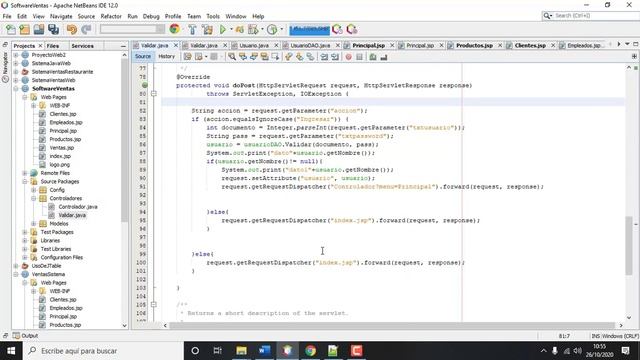
Task: Click the Chrome browser selector icon in toolbar
Action: point(175,29)
